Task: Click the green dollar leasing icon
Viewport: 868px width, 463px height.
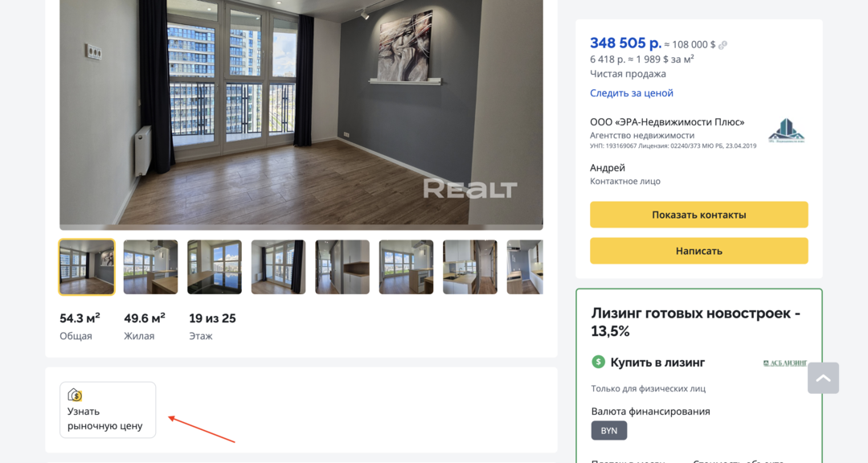Action: (x=599, y=363)
